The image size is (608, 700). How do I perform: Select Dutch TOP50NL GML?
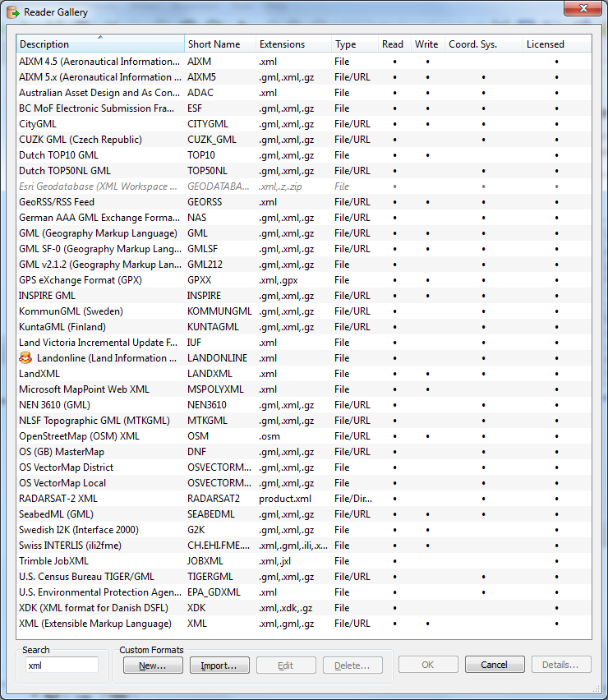point(303,171)
